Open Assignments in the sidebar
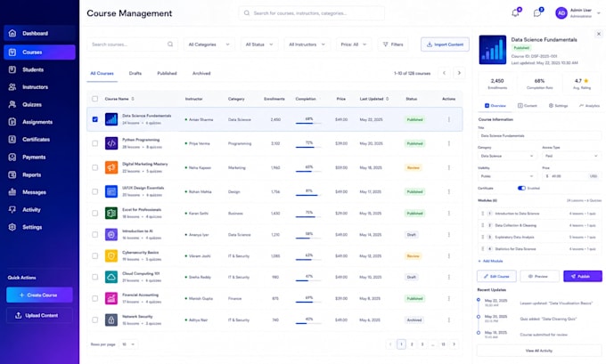Screen dimensions: 606x364 [39, 122]
